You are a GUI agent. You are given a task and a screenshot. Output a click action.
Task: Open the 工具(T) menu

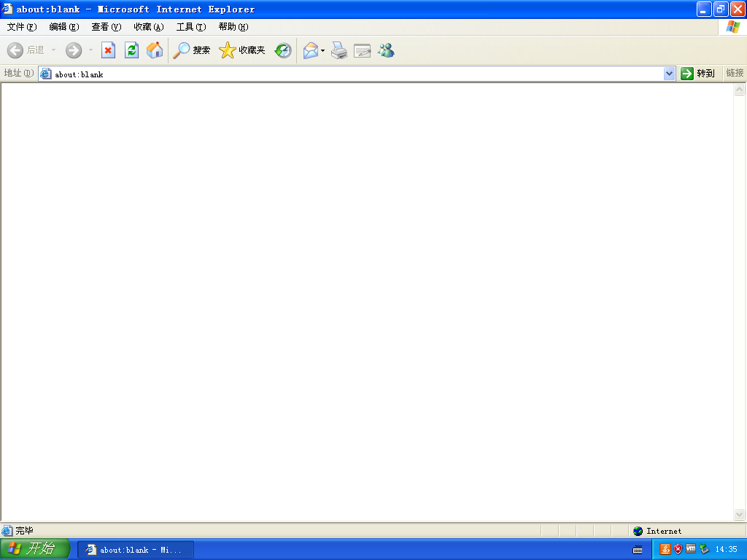click(x=192, y=27)
